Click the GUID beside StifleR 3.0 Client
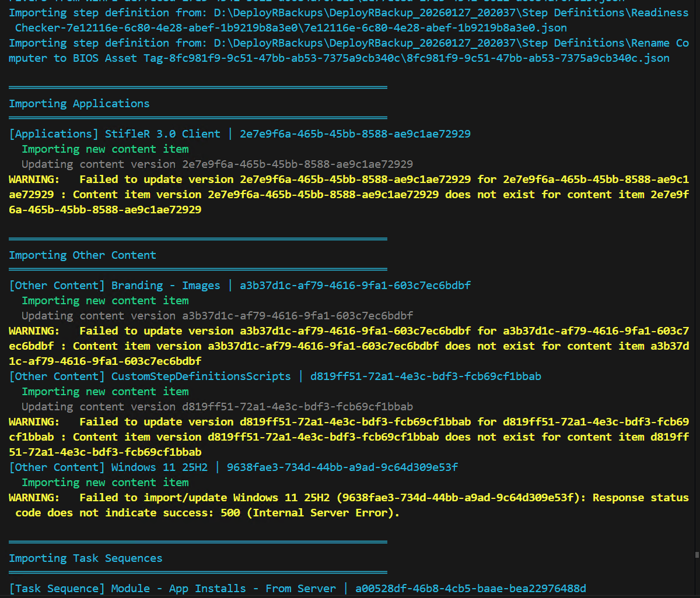 355,134
